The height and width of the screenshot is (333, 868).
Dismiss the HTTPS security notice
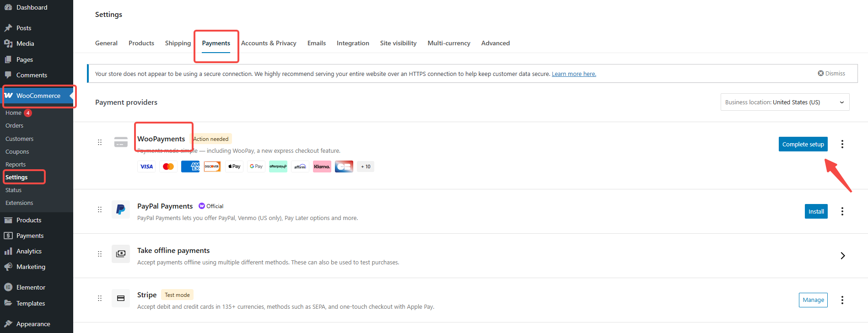point(831,74)
